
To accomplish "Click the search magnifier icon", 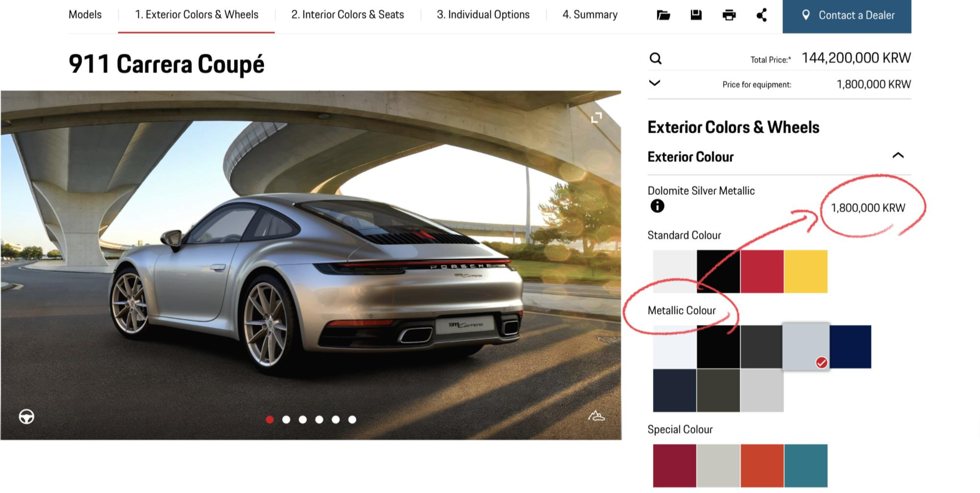I will pos(655,59).
